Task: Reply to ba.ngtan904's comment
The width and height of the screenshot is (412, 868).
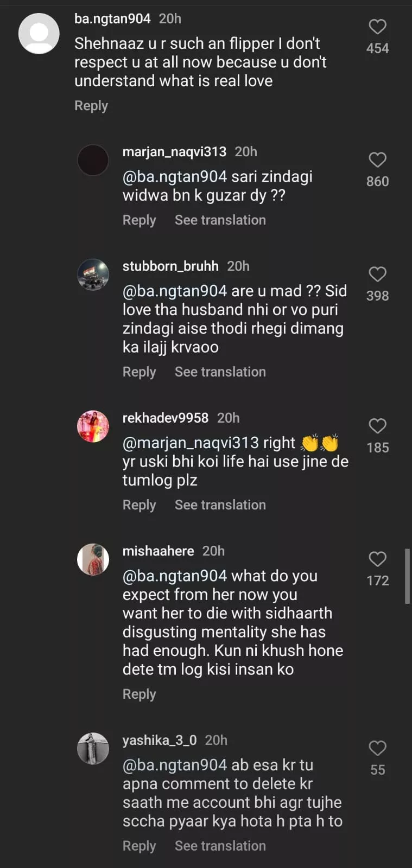Action: [91, 106]
